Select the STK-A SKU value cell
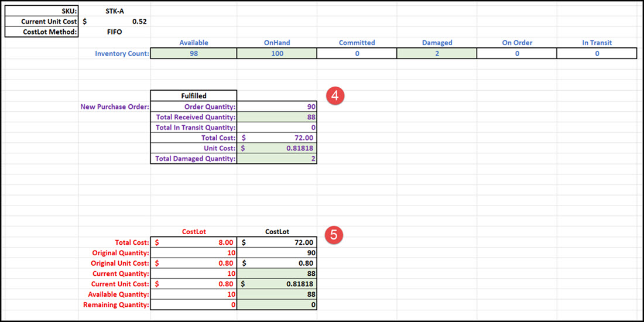Image resolution: width=644 pixels, height=322 pixels. 114,11
